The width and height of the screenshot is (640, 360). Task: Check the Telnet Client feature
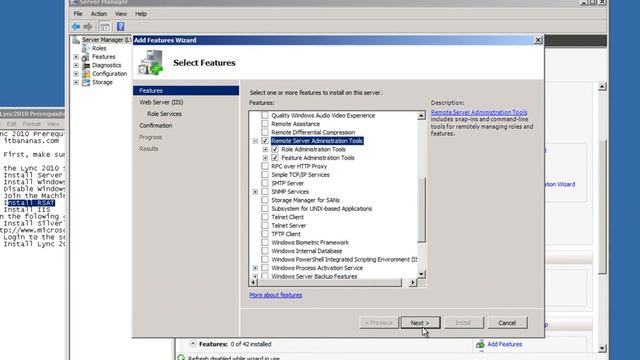pyautogui.click(x=265, y=217)
